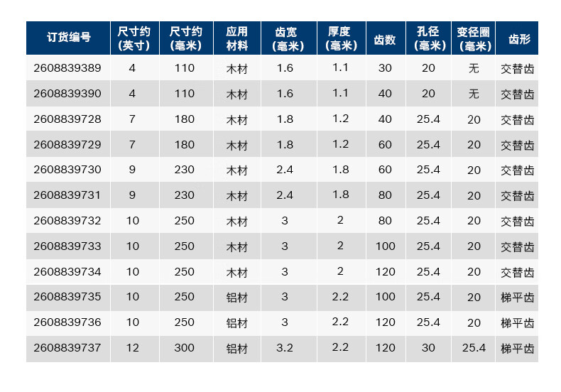Image resolution: width=561 pixels, height=392 pixels.
Task: Select order number 2608839734
Action: pos(67,272)
